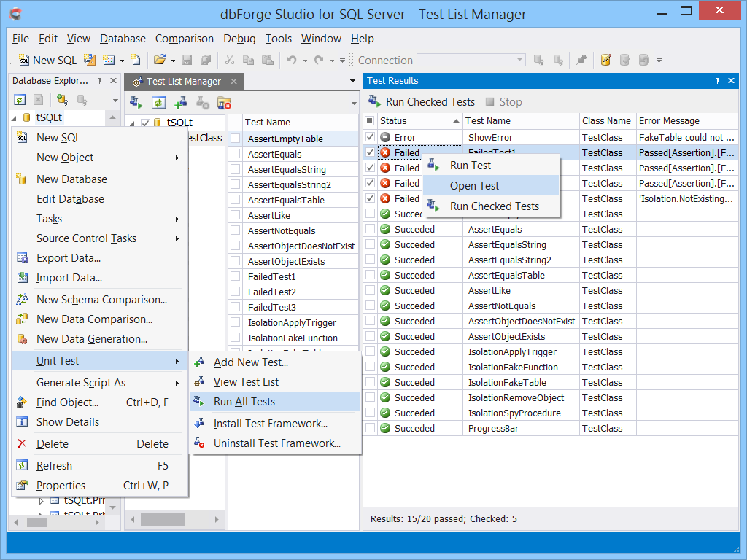
Task: Check the AssertEmptyTable test checkbox
Action: point(236,139)
